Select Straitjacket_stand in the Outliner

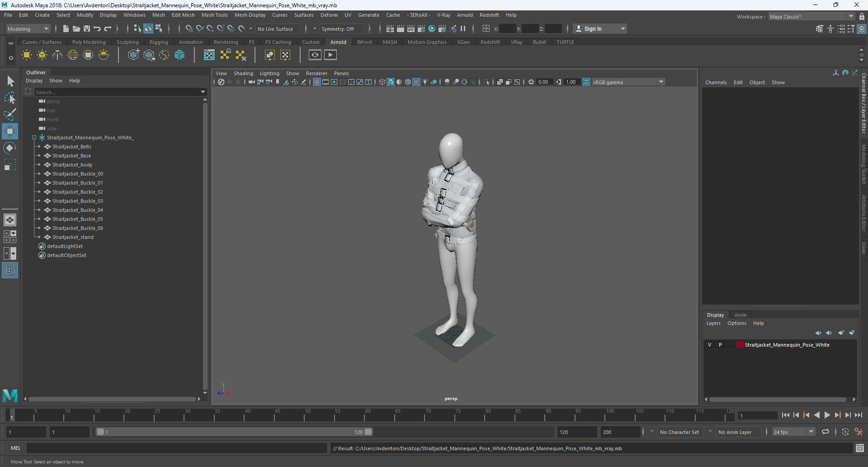pyautogui.click(x=73, y=237)
